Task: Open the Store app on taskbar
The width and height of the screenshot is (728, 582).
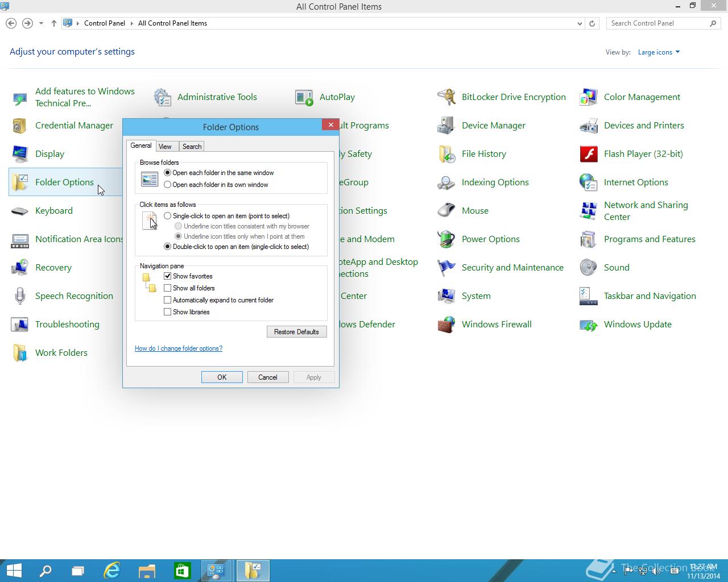Action: (x=182, y=571)
